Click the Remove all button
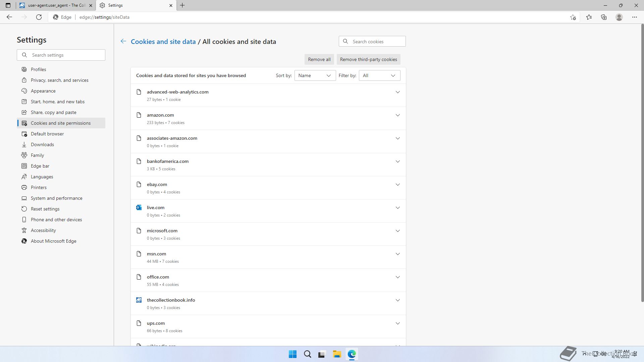The width and height of the screenshot is (644, 362). (x=319, y=59)
